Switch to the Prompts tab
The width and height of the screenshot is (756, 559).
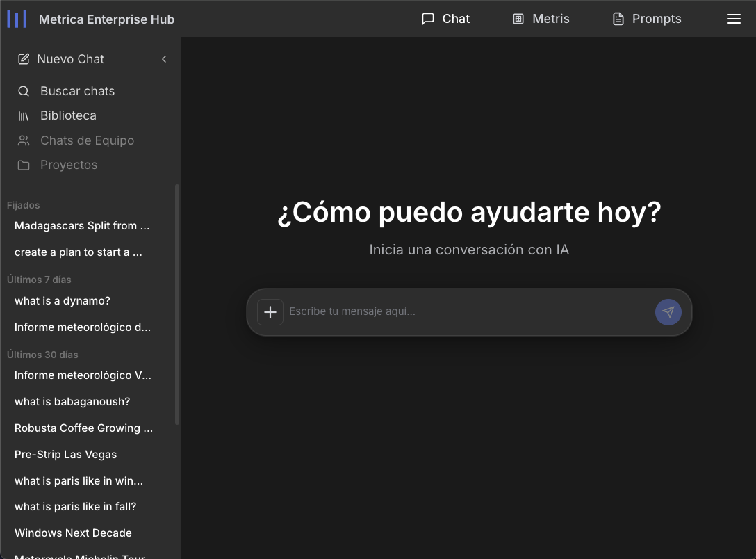pyautogui.click(x=646, y=19)
